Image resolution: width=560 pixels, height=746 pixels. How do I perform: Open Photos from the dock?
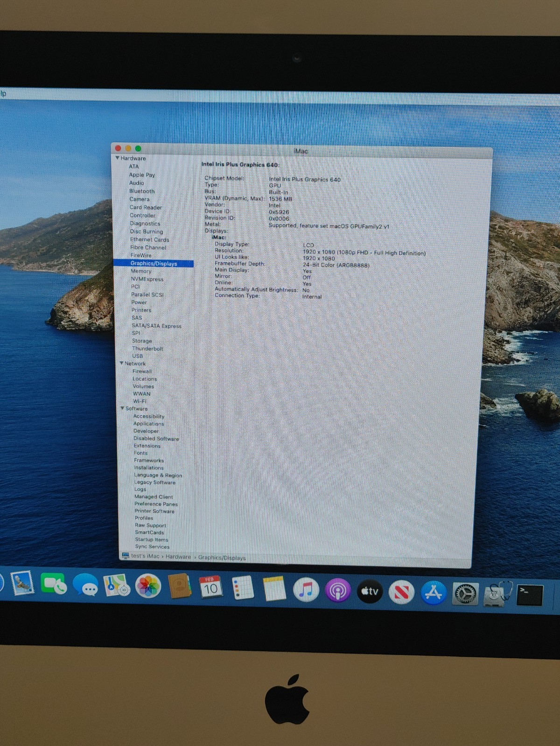[148, 586]
